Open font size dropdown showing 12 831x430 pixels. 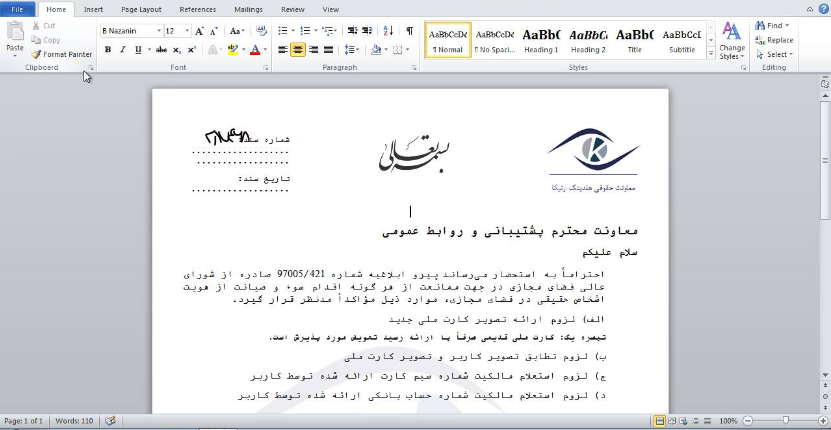pos(187,31)
